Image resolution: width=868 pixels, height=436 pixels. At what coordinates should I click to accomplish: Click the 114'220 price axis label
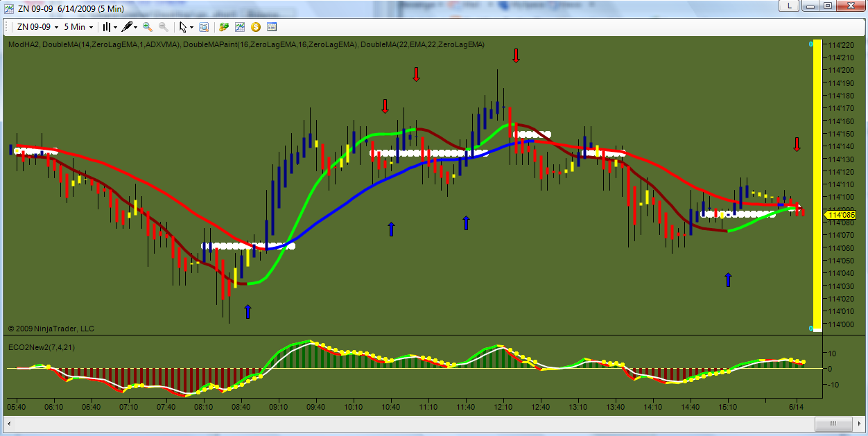click(x=842, y=44)
